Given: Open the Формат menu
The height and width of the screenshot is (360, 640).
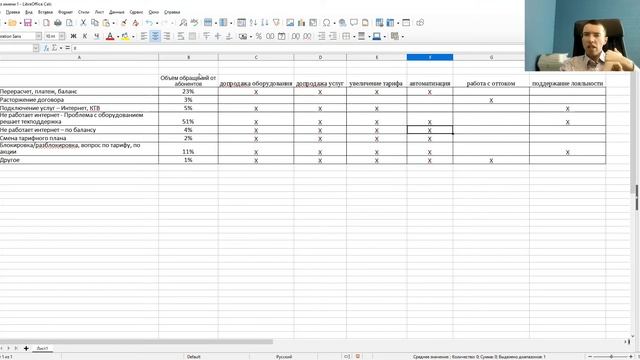Looking at the screenshot, I should click(x=65, y=12).
